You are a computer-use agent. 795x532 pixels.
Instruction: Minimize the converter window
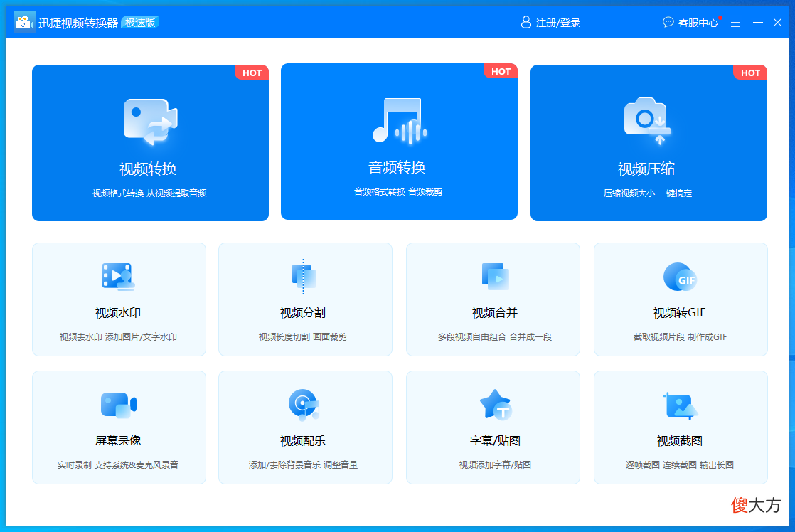[758, 22]
